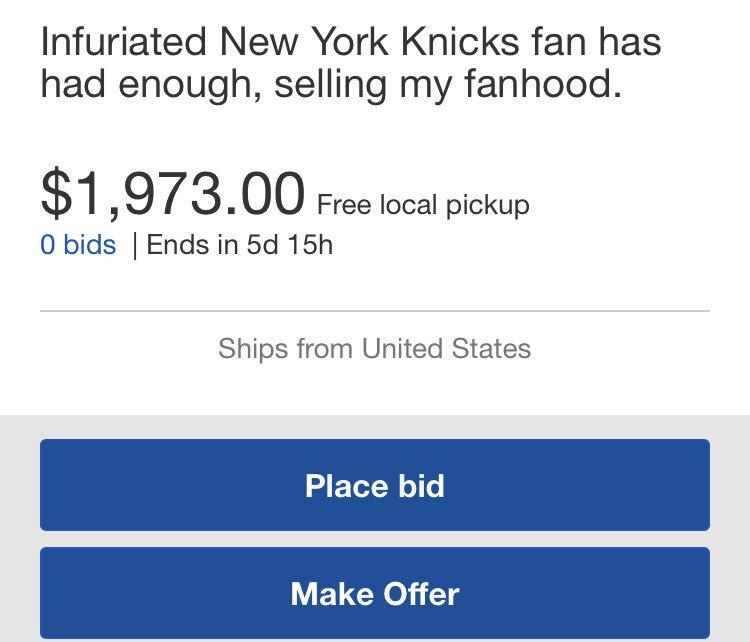The height and width of the screenshot is (642, 750).
Task: Click the divider line above the shipping info
Action: 374,311
